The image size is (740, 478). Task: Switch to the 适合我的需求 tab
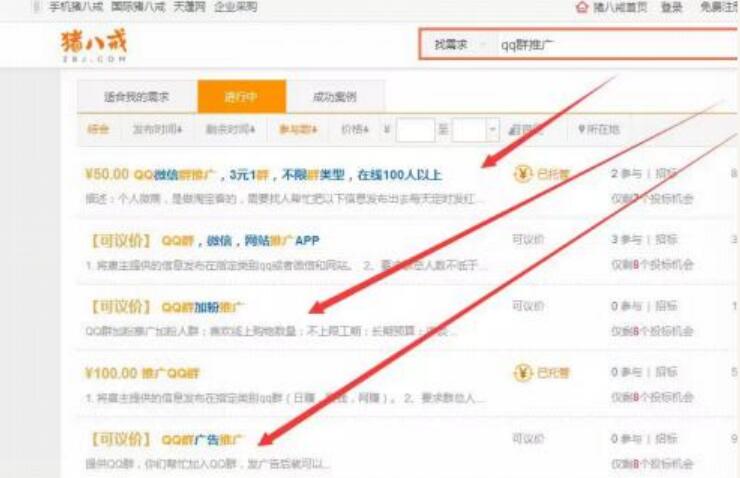coord(137,97)
